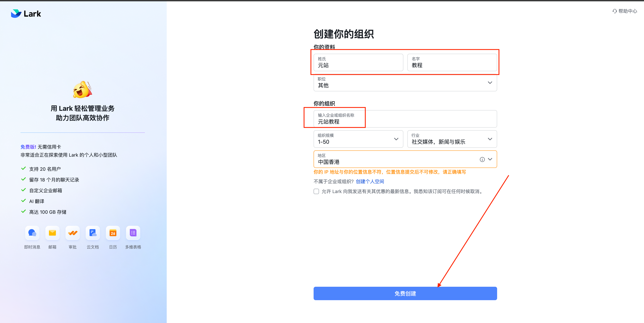The width and height of the screenshot is (644, 323).
Task: Click the IP address mismatch warning text
Action: [x=390, y=172]
